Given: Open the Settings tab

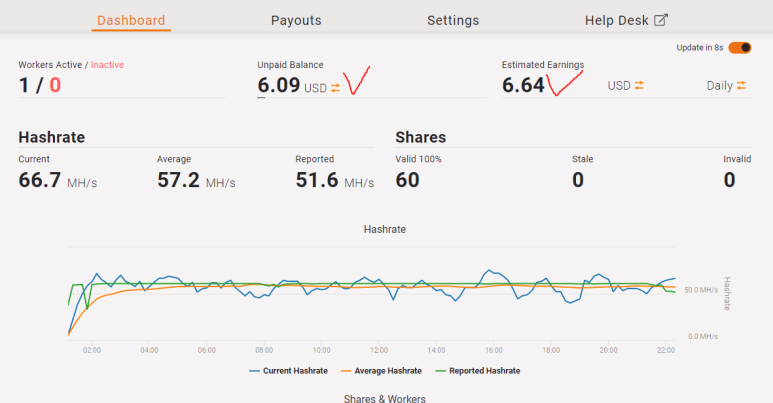Looking at the screenshot, I should (453, 20).
